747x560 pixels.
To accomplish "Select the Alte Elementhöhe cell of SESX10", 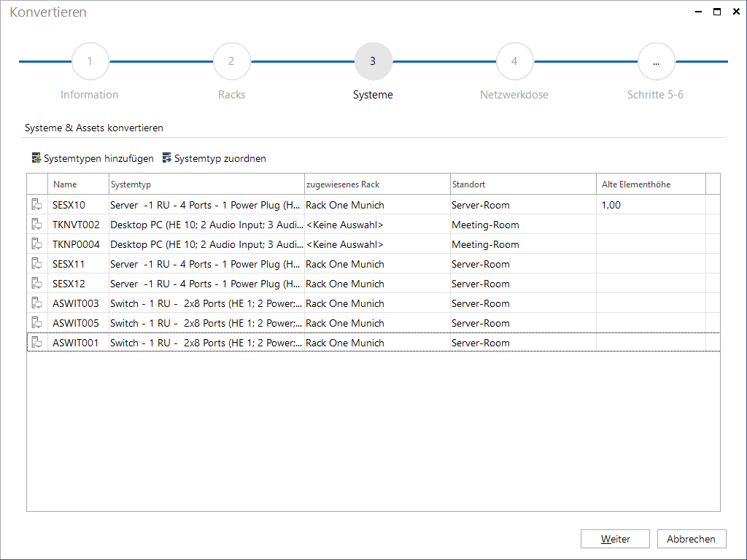I will (651, 205).
